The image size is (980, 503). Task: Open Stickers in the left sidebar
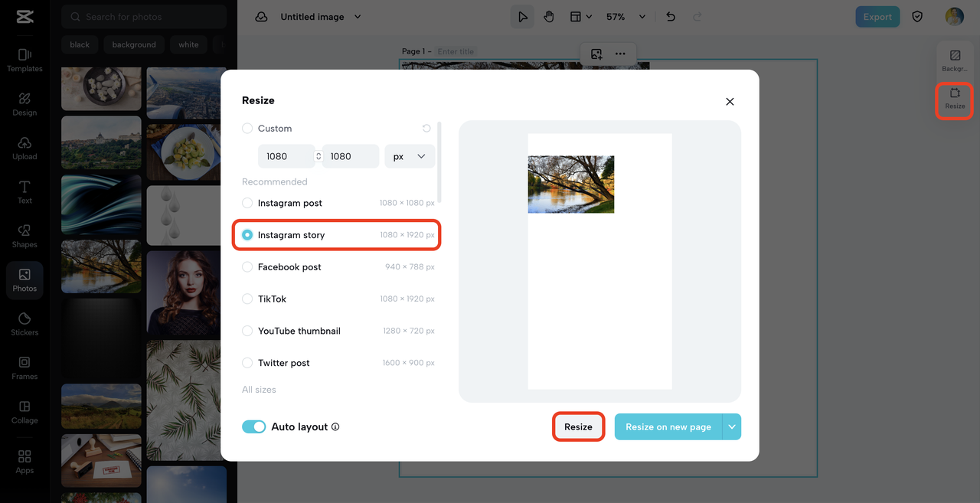click(24, 323)
